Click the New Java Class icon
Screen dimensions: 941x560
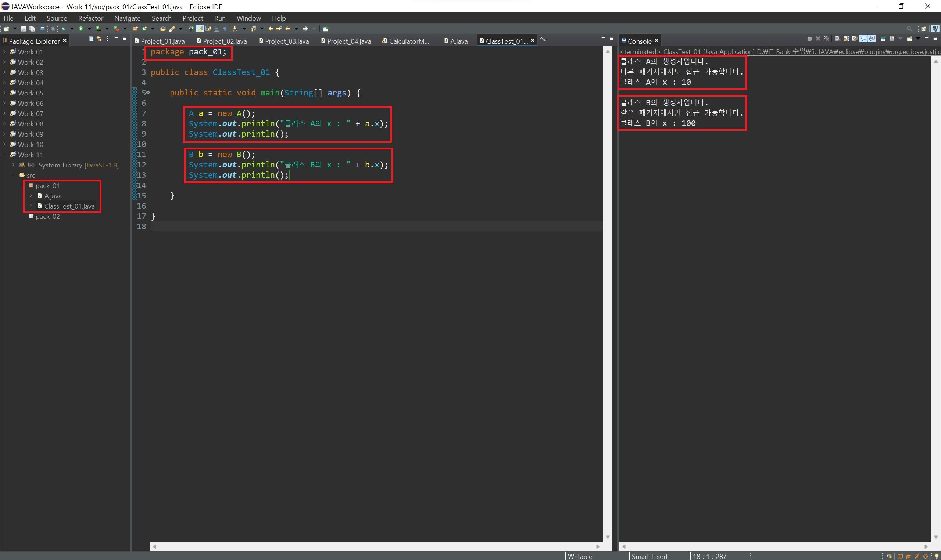coord(144,29)
